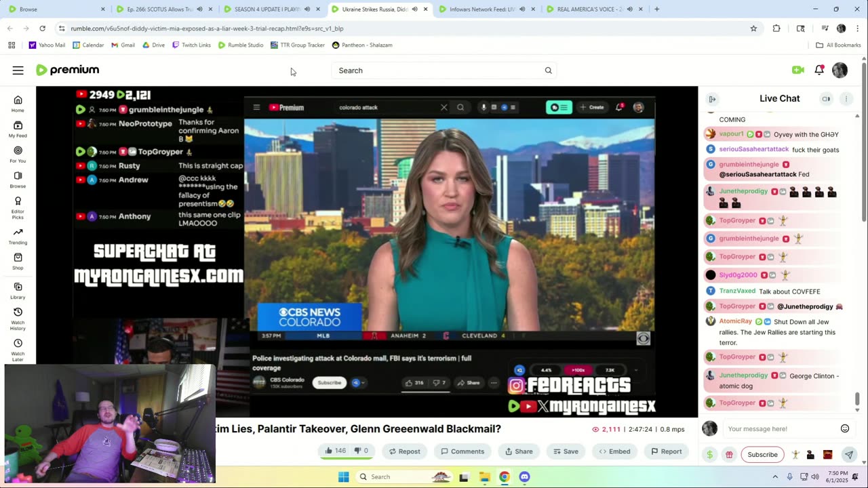The width and height of the screenshot is (868, 488).
Task: Mute the REAL AMERICA'S VOICE tab
Action: 629,9
